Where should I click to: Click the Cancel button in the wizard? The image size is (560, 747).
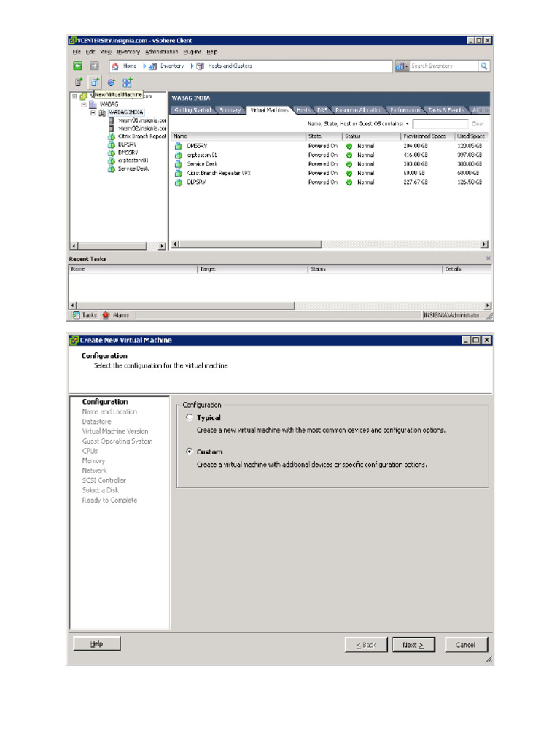point(466,645)
